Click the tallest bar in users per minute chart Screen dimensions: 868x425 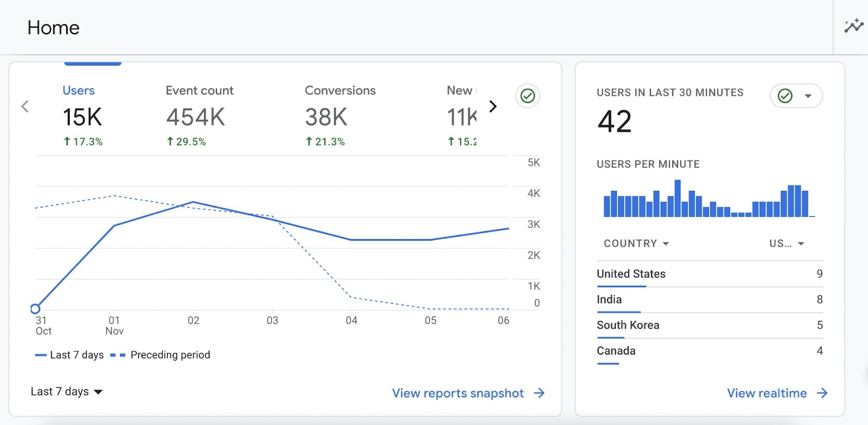pos(678,198)
